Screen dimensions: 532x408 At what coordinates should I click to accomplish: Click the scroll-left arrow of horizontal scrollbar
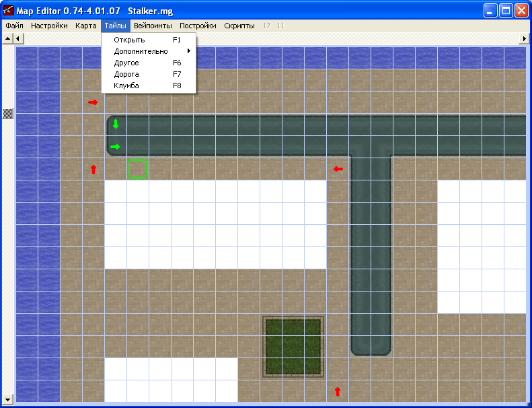pyautogui.click(x=18, y=39)
